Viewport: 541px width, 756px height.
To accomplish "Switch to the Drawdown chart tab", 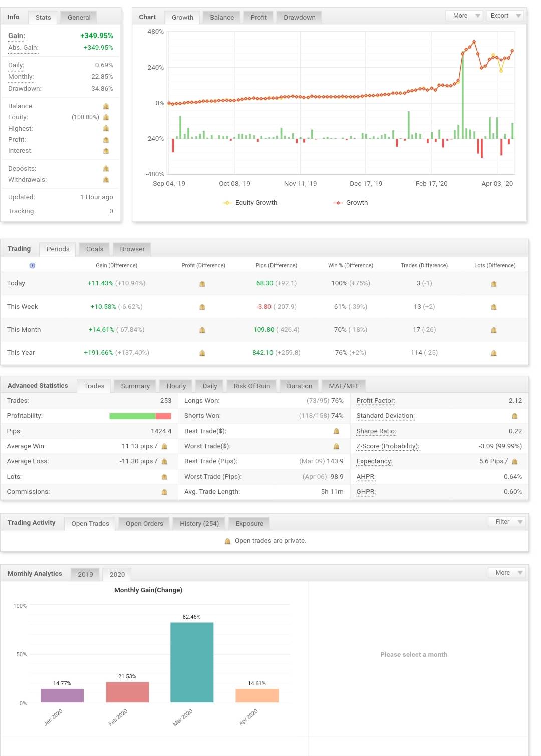I will pos(299,17).
